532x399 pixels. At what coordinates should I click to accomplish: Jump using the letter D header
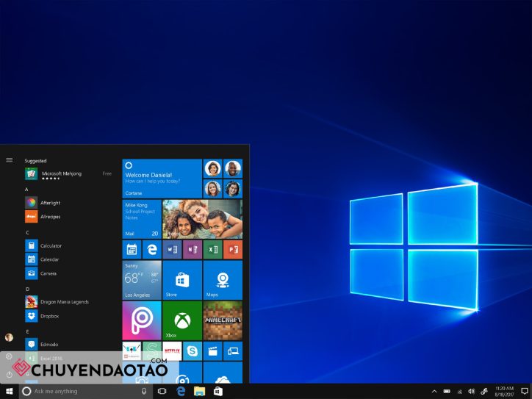click(27, 289)
